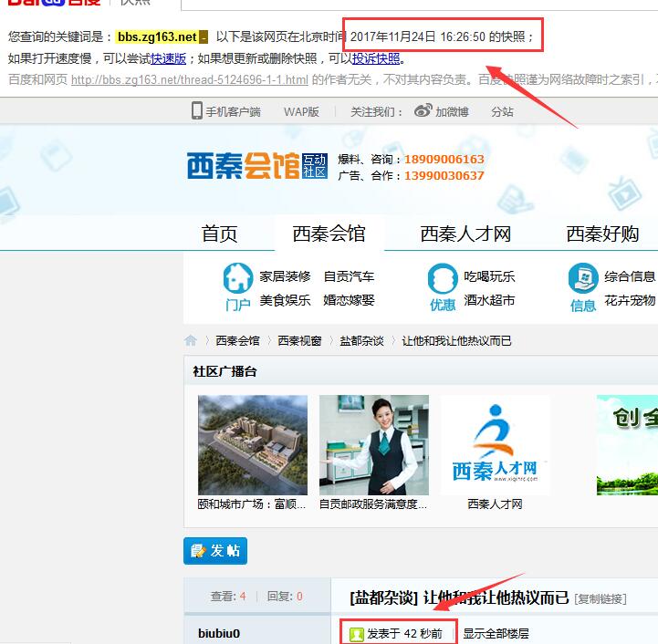
Task: Click the [盐都杂谈] tag in thread title
Action: pos(384,597)
